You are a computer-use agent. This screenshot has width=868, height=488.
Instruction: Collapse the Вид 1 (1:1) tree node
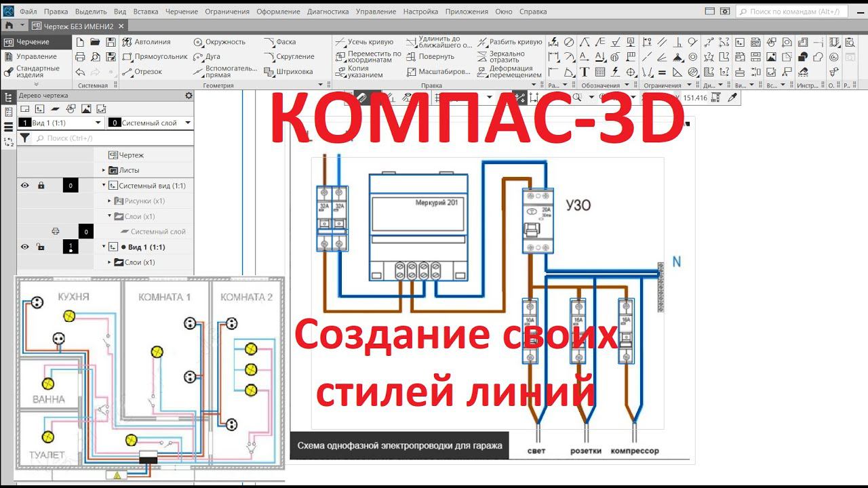coord(104,247)
